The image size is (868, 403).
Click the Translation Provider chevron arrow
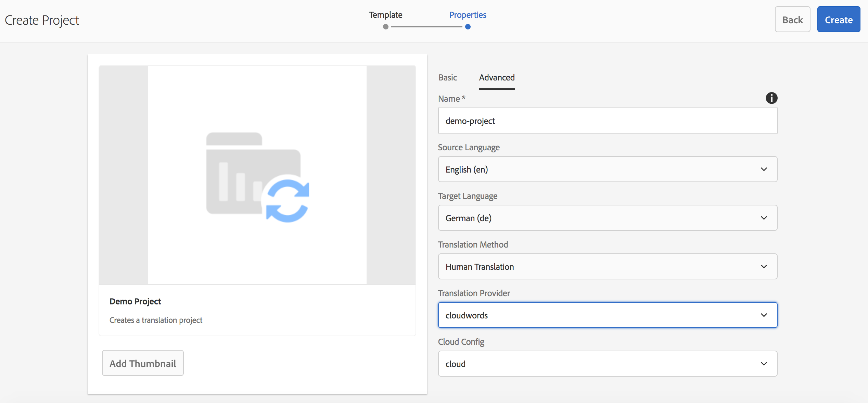764,315
